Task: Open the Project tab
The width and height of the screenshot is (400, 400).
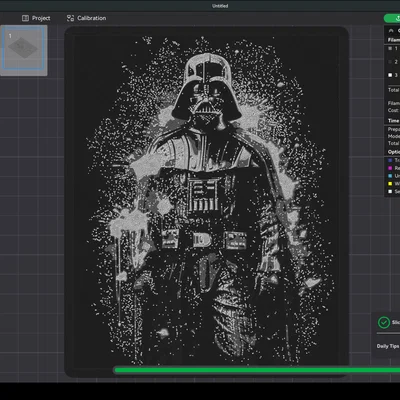Action: point(36,18)
